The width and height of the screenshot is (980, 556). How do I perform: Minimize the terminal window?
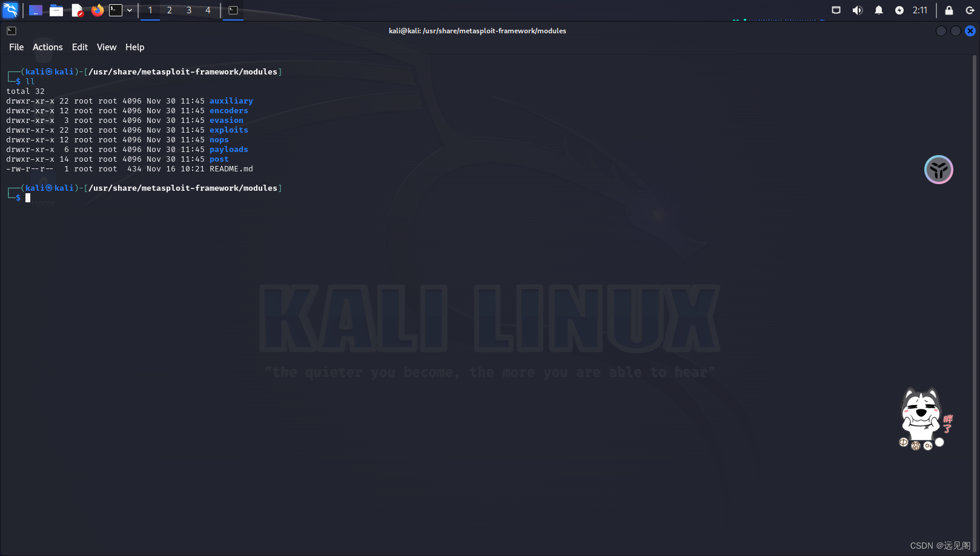[x=941, y=31]
